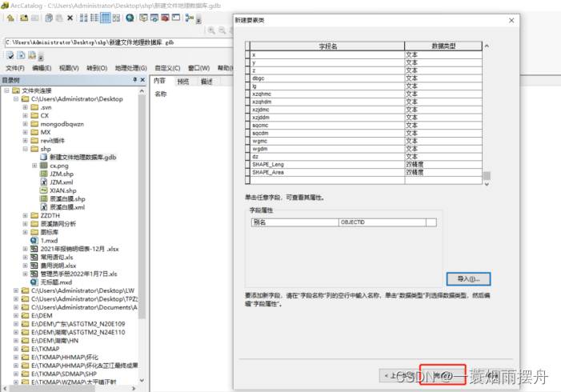Select JZM.shp in the catalog tree

tap(62, 174)
